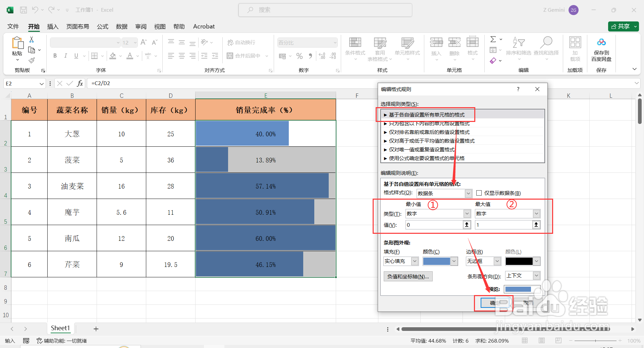Click the Font Color letter A icon
Viewport: 644px width, 348px height.
[x=130, y=56]
